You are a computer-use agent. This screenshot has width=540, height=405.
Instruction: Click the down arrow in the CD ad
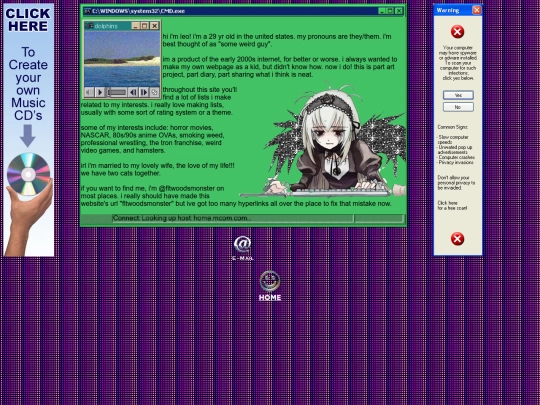pyautogui.click(x=28, y=136)
